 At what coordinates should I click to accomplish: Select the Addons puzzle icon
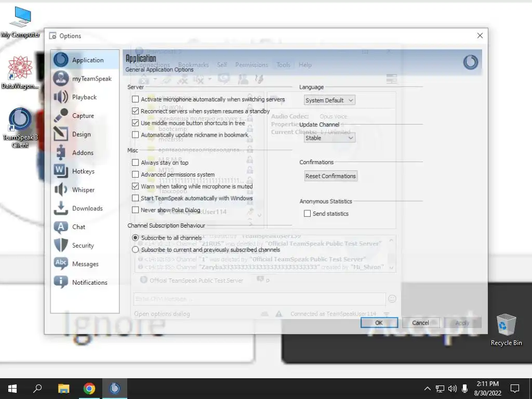tap(61, 152)
